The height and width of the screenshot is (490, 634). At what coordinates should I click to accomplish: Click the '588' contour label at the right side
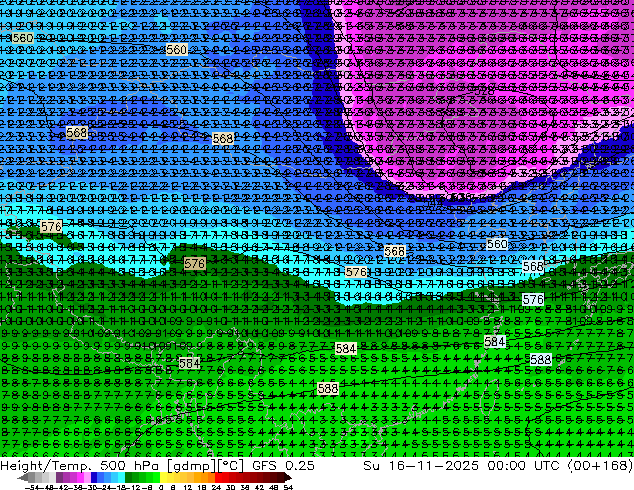[541, 359]
